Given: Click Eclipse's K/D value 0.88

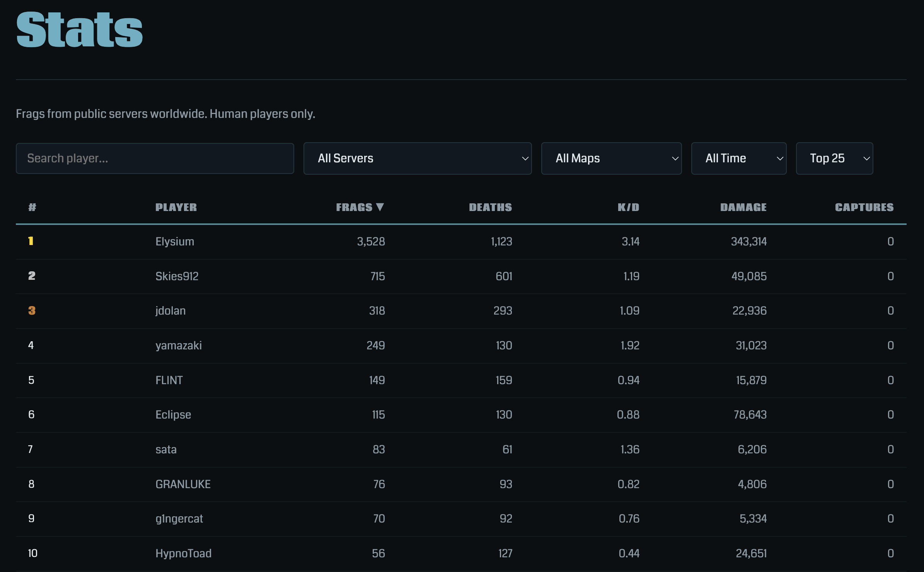Looking at the screenshot, I should click(628, 415).
